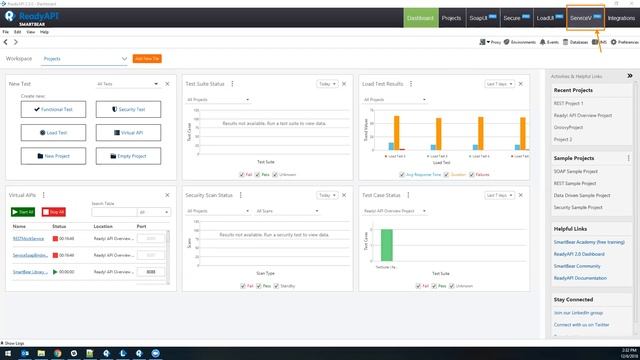Open the File menu
This screenshot has width=640, height=360.
point(5,32)
